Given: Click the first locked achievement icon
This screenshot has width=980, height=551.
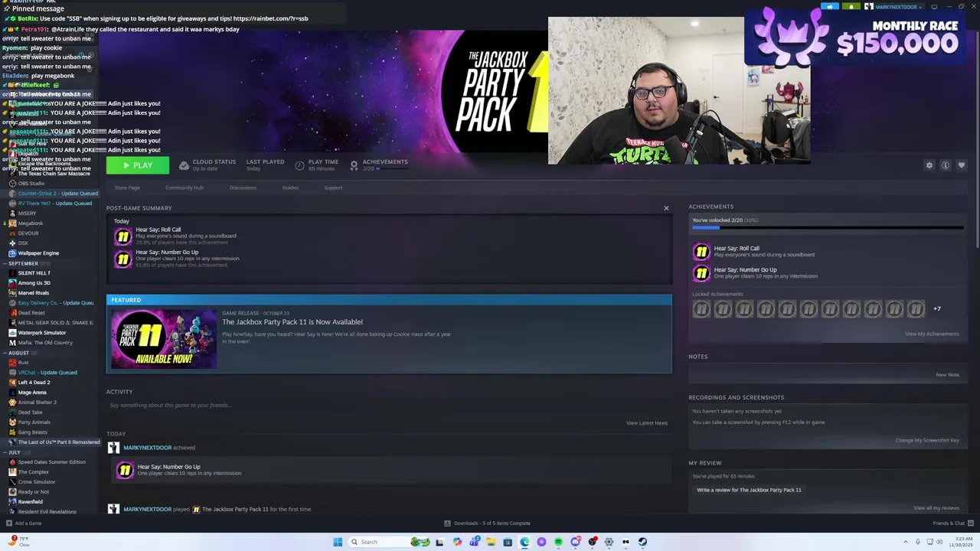Looking at the screenshot, I should (701, 308).
